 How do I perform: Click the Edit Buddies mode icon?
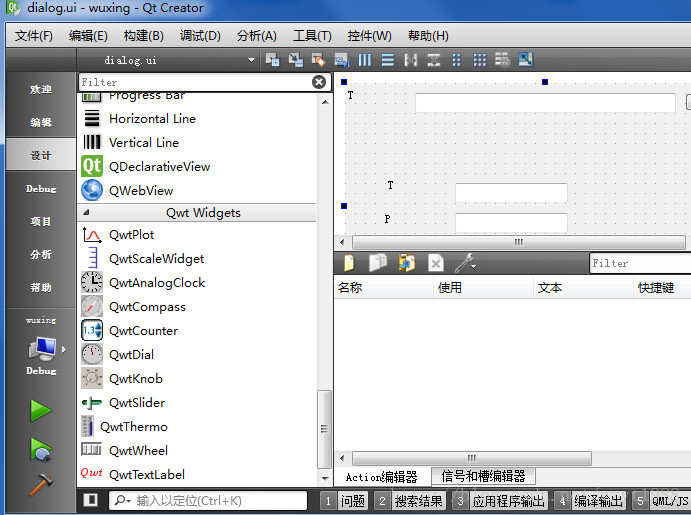coord(318,59)
